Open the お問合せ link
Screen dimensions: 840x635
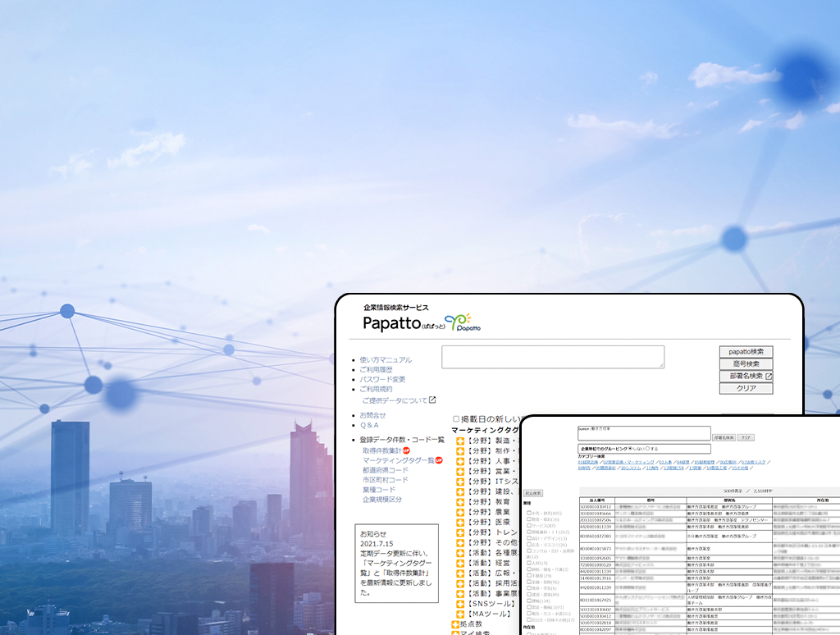coord(372,415)
